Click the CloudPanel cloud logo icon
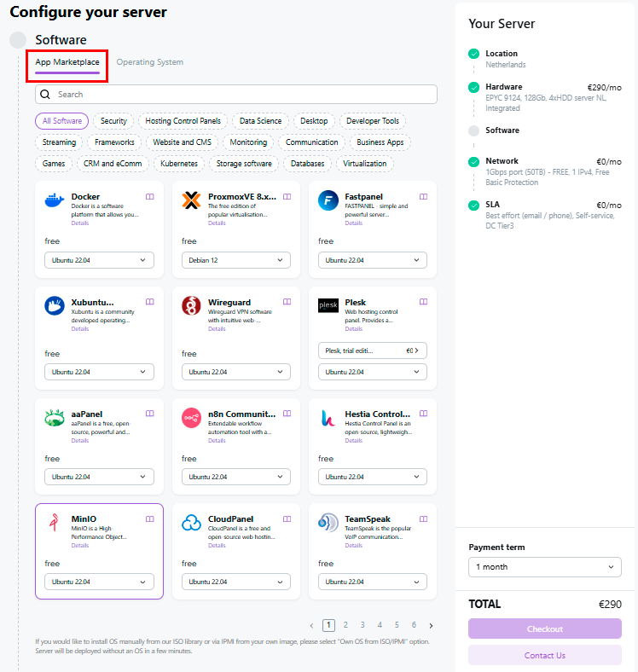 [x=192, y=522]
